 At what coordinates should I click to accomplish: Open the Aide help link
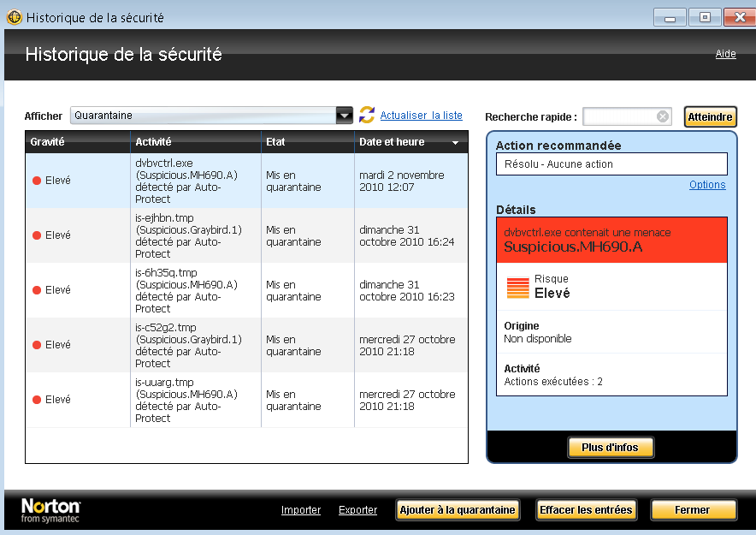click(725, 54)
